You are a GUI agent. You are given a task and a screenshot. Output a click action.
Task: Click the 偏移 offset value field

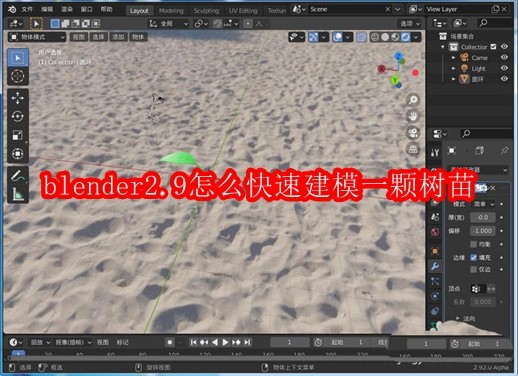483,231
